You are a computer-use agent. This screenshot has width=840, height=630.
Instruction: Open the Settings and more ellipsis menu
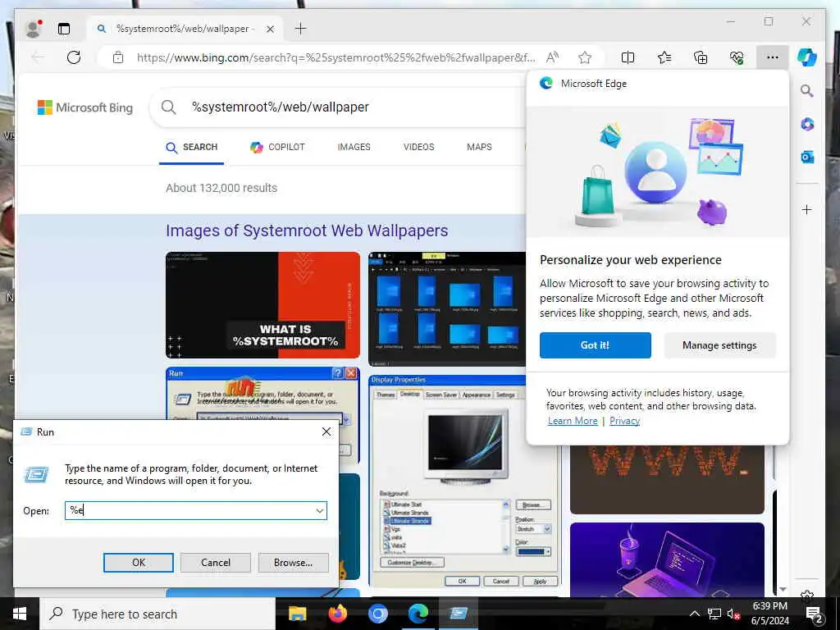coord(773,57)
